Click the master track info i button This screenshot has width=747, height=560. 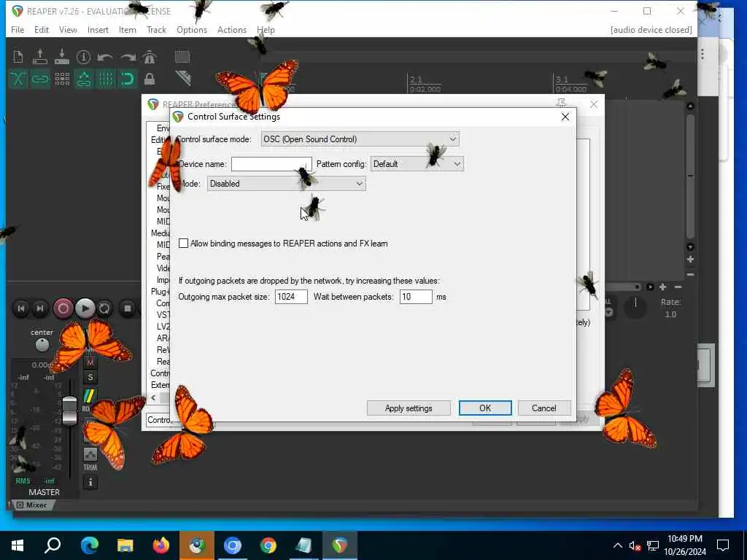90,483
